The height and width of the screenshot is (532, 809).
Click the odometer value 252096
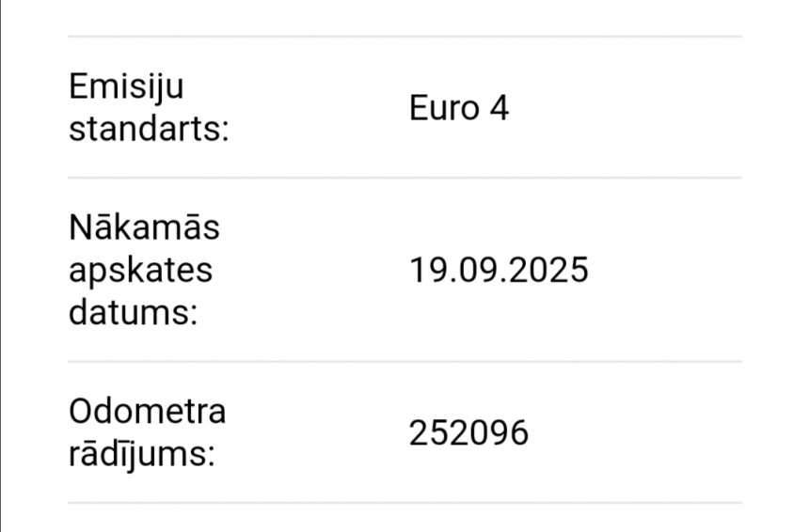(x=468, y=432)
